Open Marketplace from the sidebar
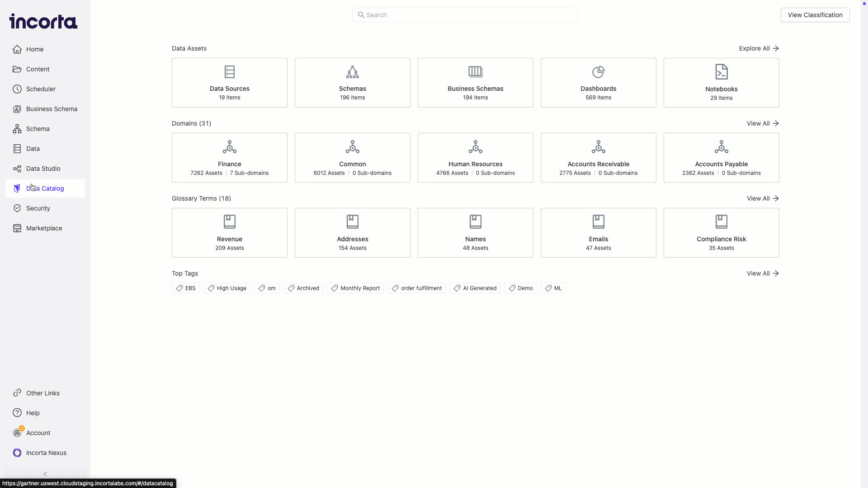 (x=44, y=228)
